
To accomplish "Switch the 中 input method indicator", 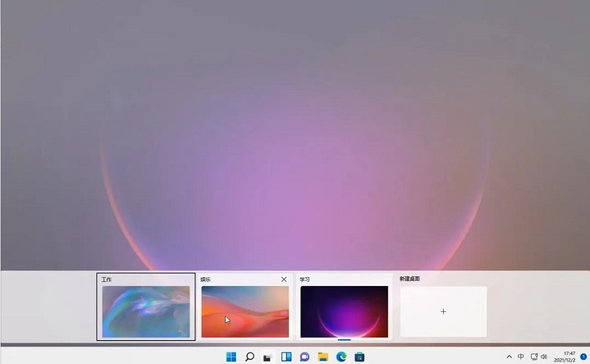I will [521, 357].
